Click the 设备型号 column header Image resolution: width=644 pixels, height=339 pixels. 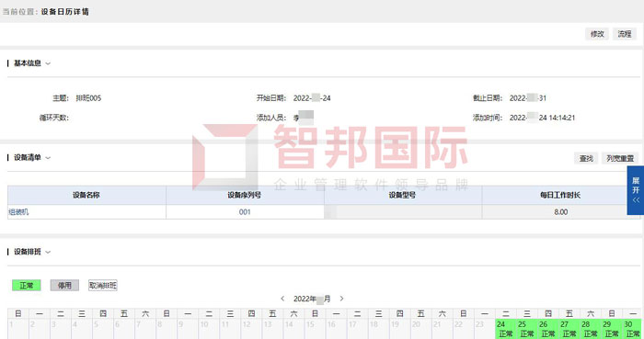point(403,195)
